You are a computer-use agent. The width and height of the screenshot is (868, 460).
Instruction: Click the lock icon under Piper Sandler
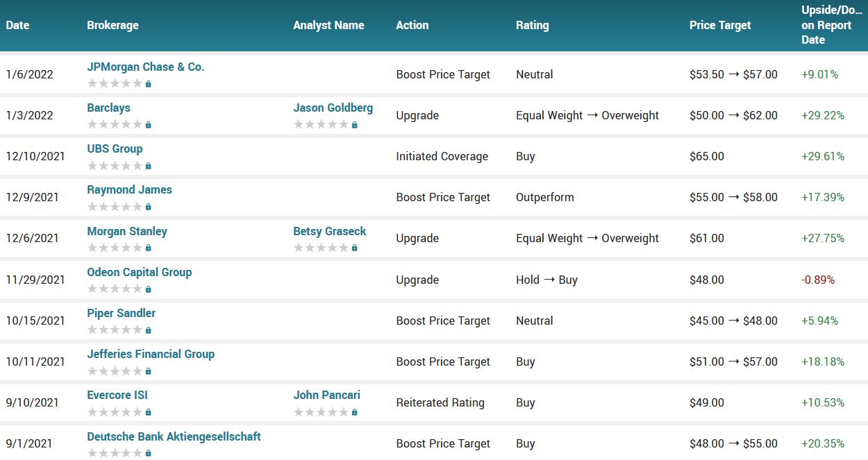(x=149, y=330)
